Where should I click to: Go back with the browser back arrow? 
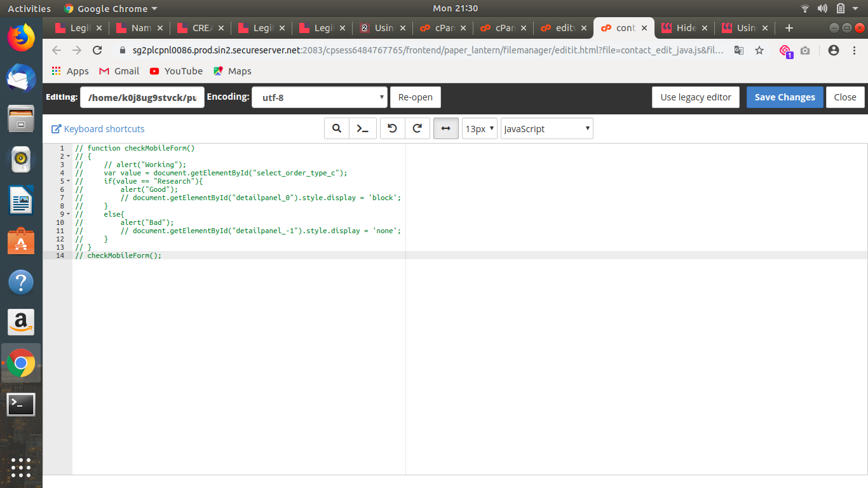(x=57, y=50)
